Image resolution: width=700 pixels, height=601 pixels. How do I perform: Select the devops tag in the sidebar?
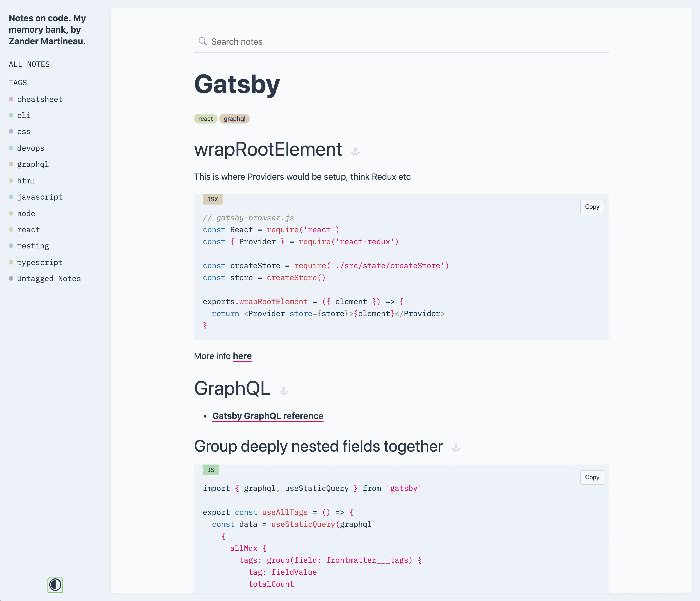31,148
